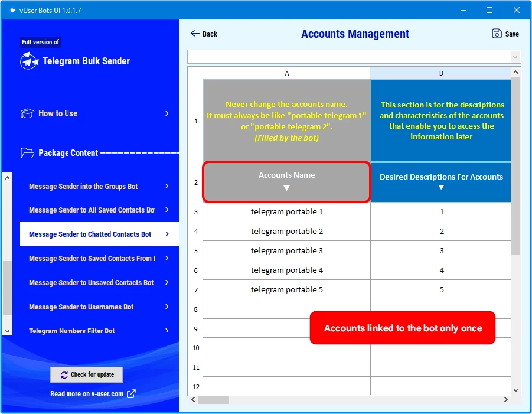Click the Package Content folder icon
Viewport: 532px width, 414px height.
pos(27,153)
